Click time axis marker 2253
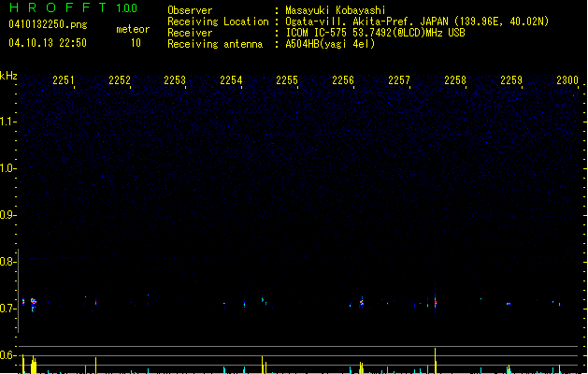588x374 pixels. pos(175,80)
